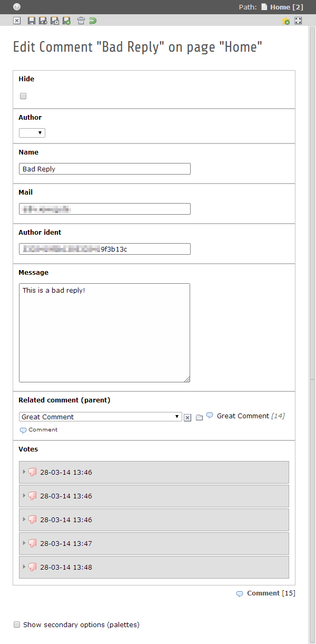316x644 pixels.
Task: Click the save and close document icon
Action: (x=55, y=21)
